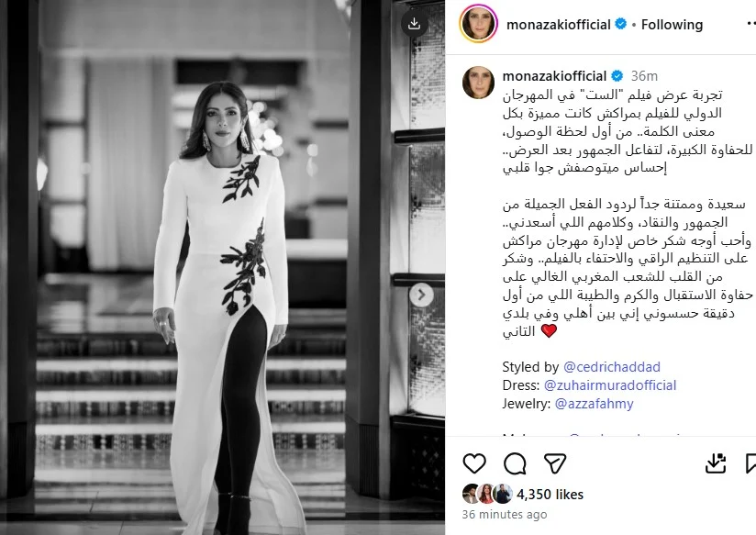Click verified badge next to header username
The image size is (756, 535).
point(621,24)
